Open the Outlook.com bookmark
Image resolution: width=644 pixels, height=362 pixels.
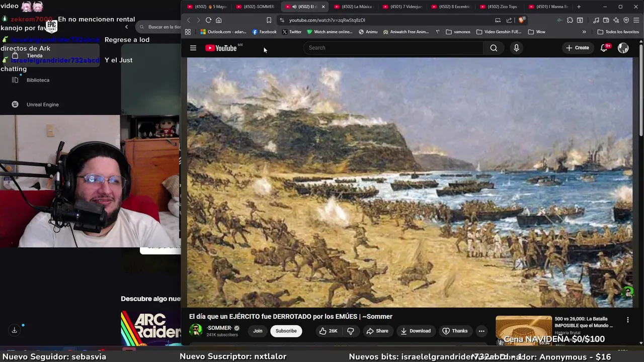(x=223, y=32)
